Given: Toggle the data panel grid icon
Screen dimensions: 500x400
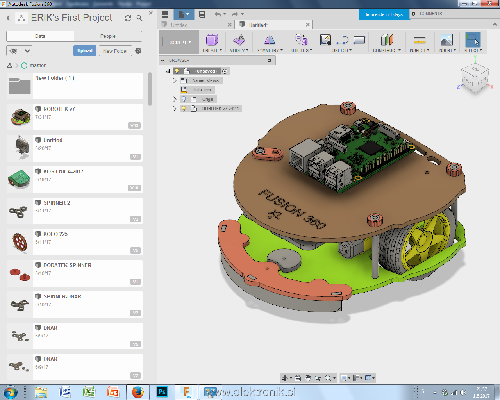Looking at the screenshot, I should click(165, 14).
